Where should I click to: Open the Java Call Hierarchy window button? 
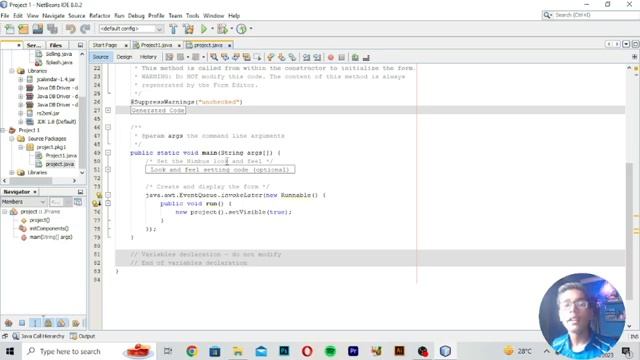(38, 336)
